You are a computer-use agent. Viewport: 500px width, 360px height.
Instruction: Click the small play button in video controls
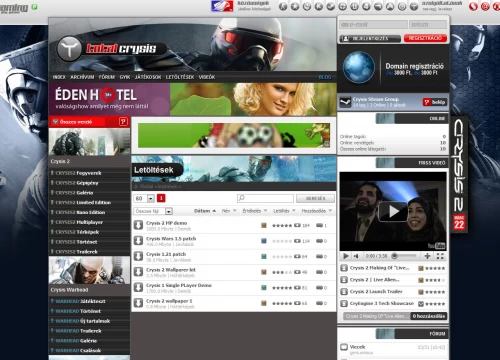pyautogui.click(x=346, y=256)
